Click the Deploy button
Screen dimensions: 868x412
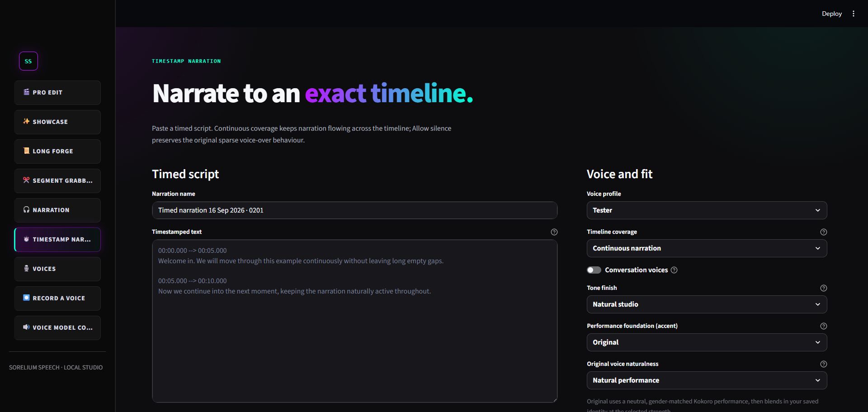pos(831,14)
